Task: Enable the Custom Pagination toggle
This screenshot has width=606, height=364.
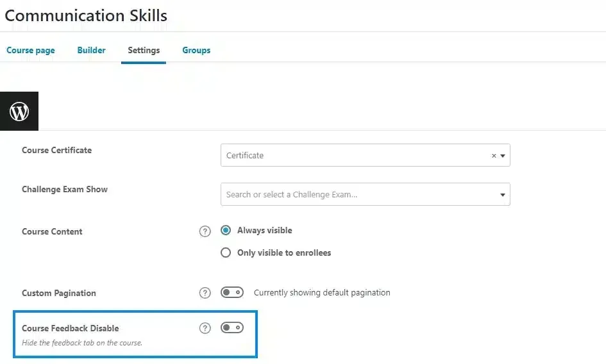Action: click(x=232, y=292)
